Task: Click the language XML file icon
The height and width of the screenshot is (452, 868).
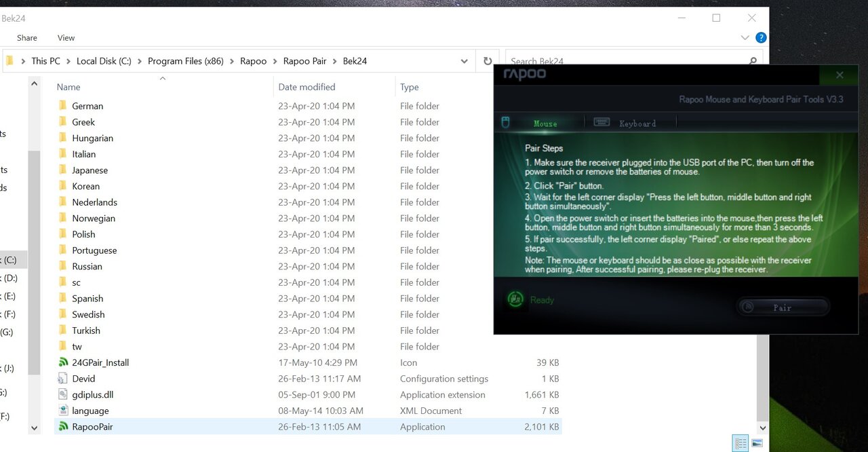Action: 63,411
